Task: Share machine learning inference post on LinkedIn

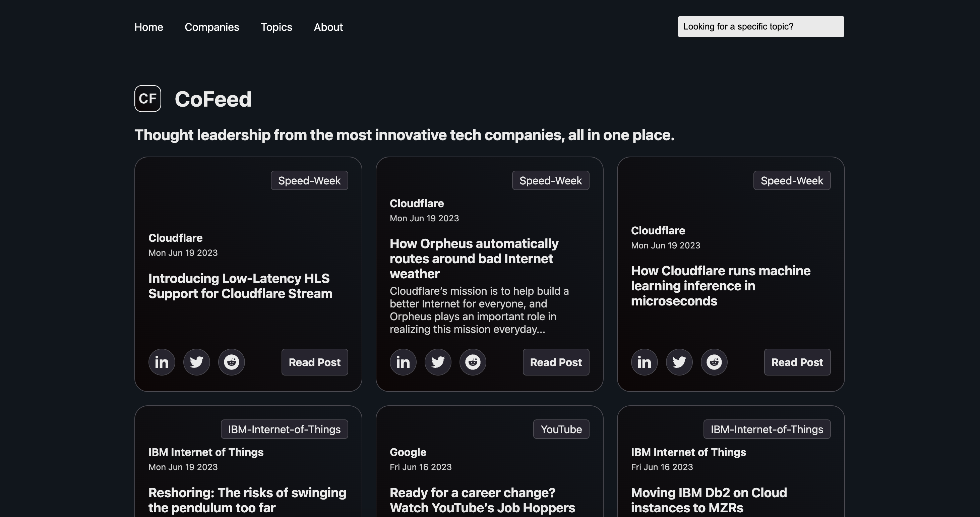Action: tap(645, 362)
